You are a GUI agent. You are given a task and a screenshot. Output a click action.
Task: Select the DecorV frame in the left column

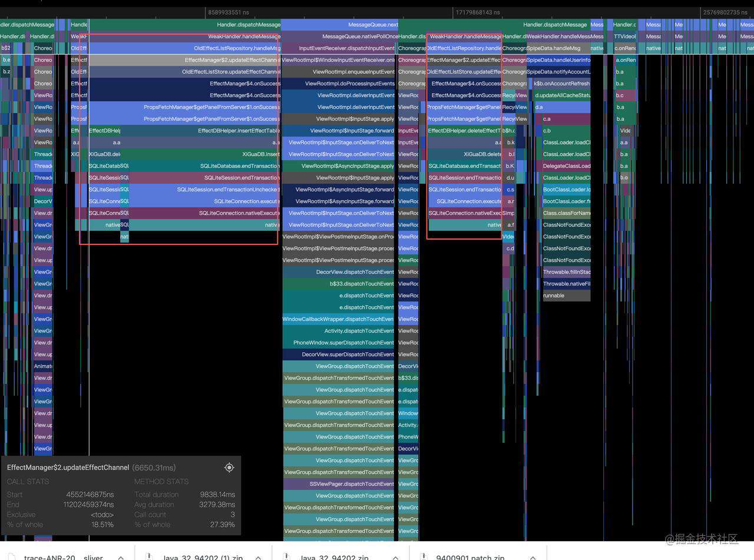coord(43,201)
